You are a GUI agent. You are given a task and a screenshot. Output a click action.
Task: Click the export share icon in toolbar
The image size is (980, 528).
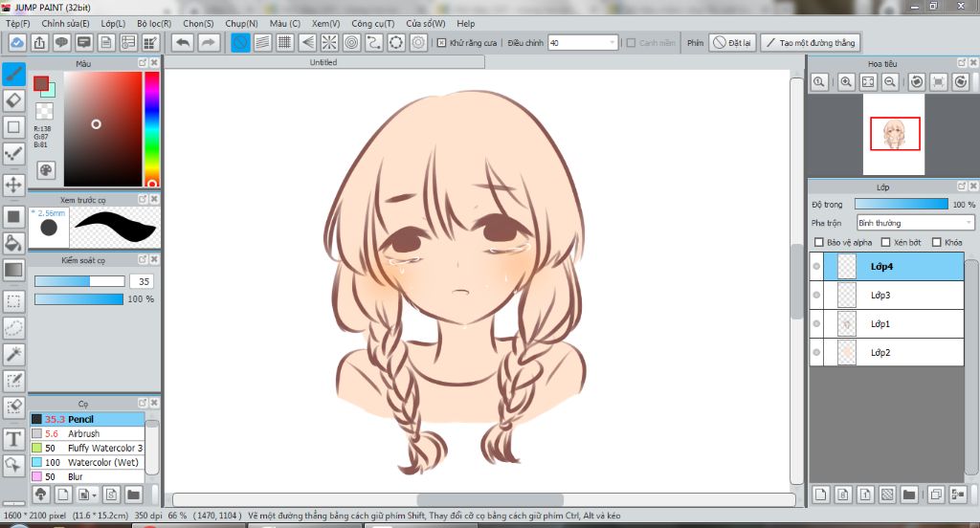point(39,42)
